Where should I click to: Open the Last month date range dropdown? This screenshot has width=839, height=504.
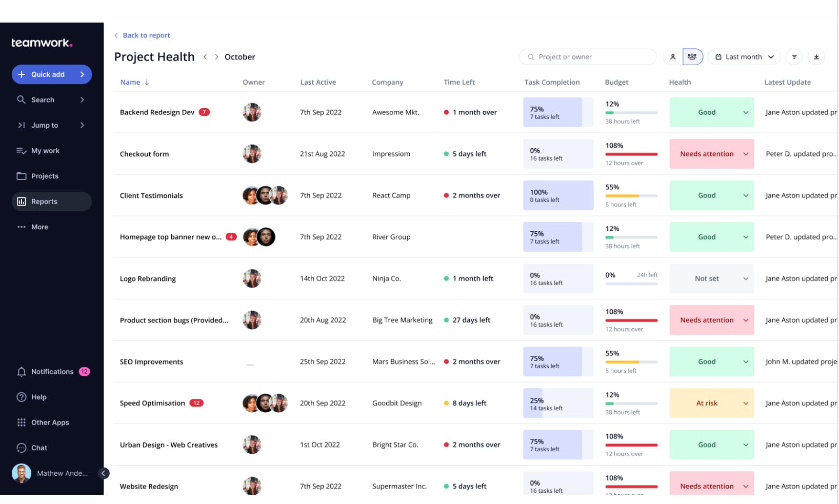[744, 57]
